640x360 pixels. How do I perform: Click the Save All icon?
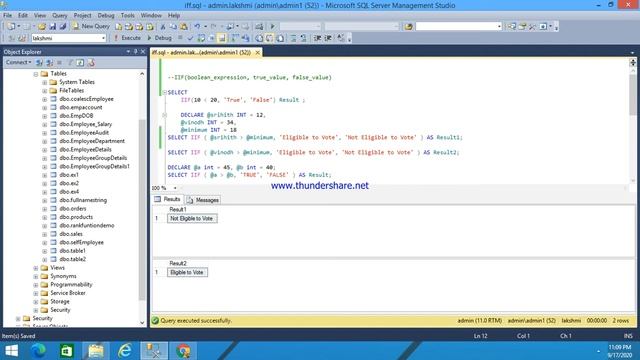coord(63,27)
